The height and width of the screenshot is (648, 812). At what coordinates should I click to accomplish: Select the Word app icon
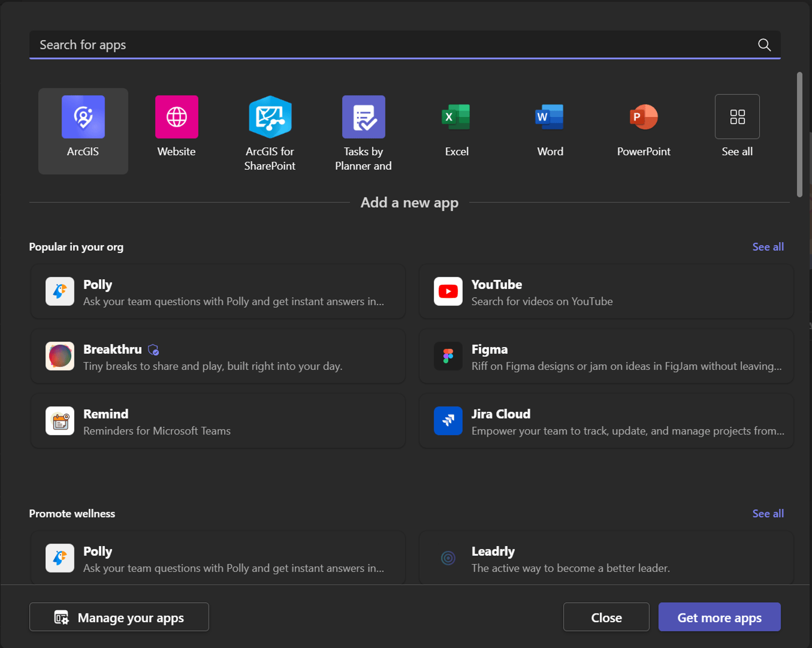(550, 117)
